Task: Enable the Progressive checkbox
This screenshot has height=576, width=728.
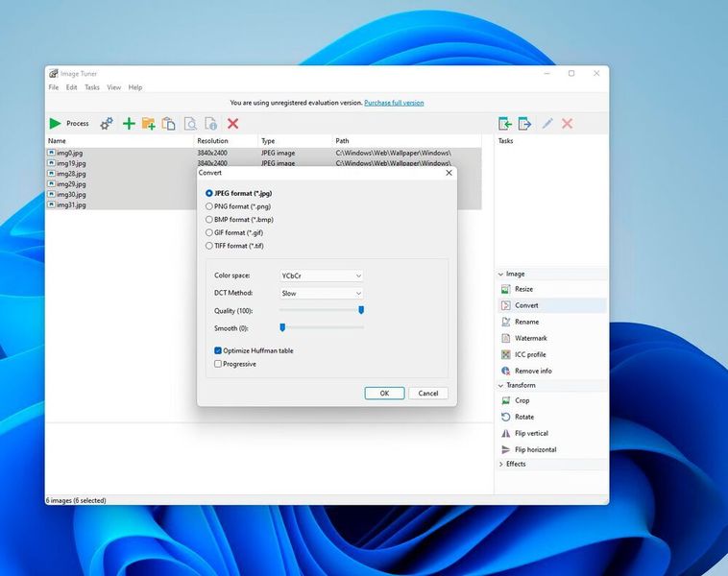Action: coord(218,364)
